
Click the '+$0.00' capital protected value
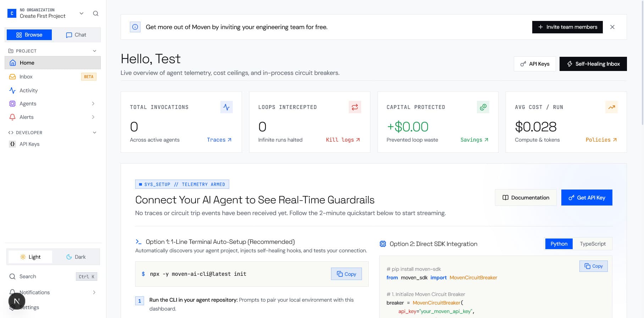pos(408,127)
